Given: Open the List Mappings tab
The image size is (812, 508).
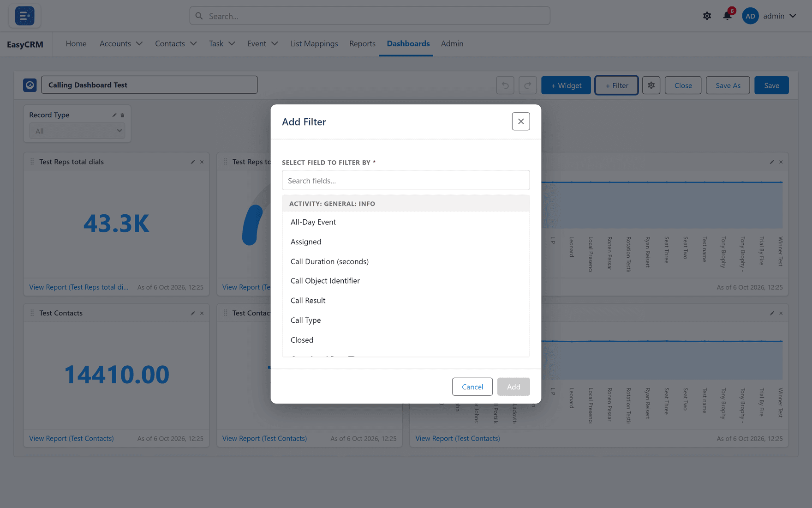Looking at the screenshot, I should (x=314, y=43).
